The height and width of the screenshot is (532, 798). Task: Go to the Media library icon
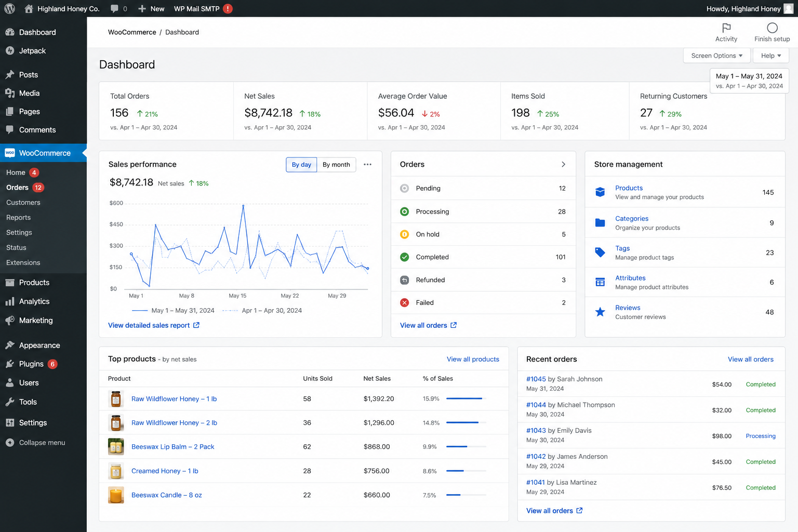click(x=10, y=93)
